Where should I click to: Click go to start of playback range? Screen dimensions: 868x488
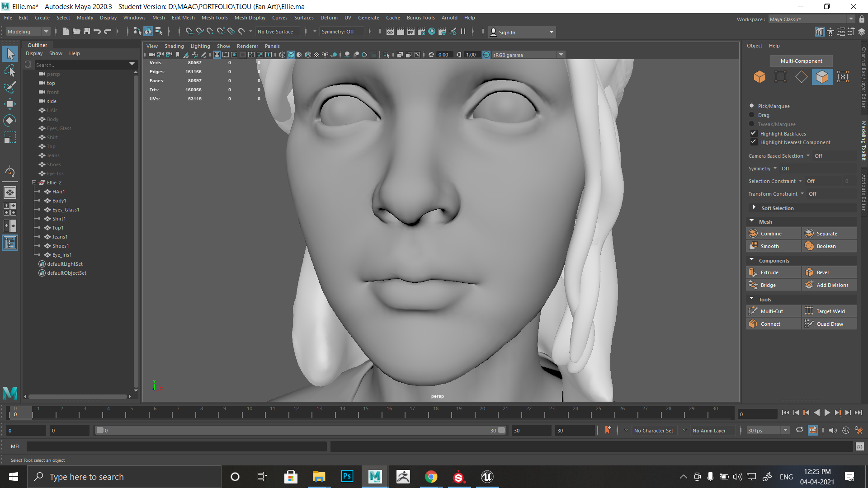786,413
